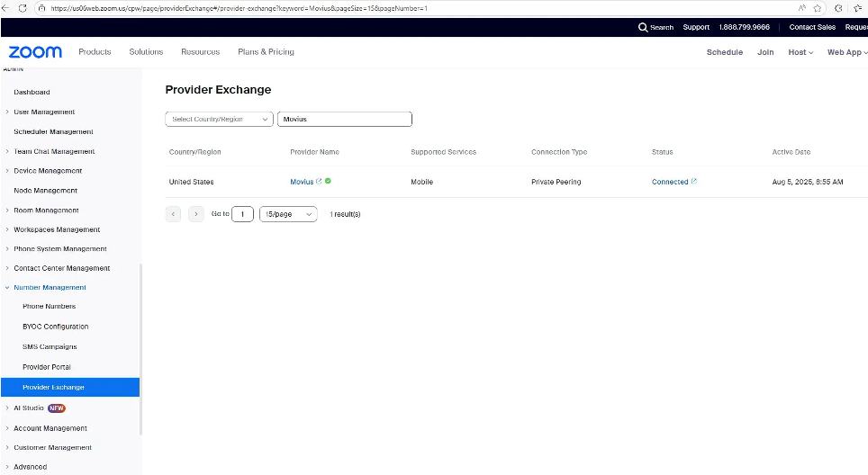Screen dimensions: 868x475
Task: Open Products menu
Action: tap(95, 52)
